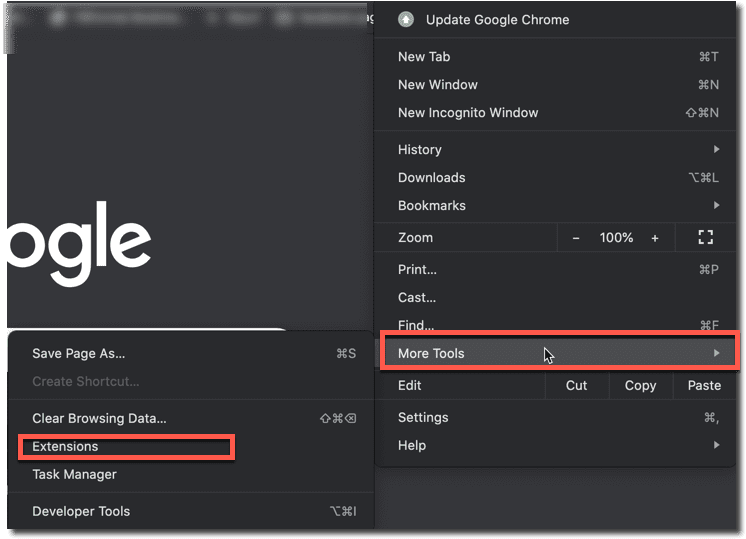Click the Zoom label in menu

point(415,237)
